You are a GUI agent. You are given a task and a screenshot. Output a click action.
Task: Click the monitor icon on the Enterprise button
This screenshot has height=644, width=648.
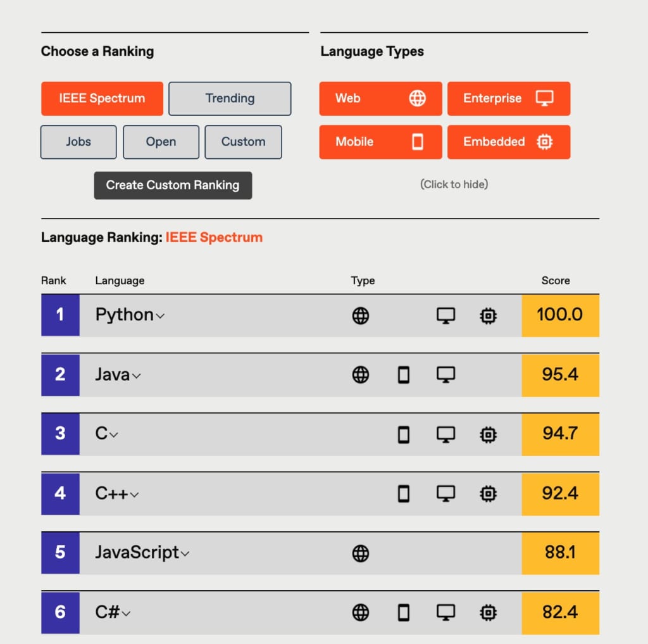point(545,98)
